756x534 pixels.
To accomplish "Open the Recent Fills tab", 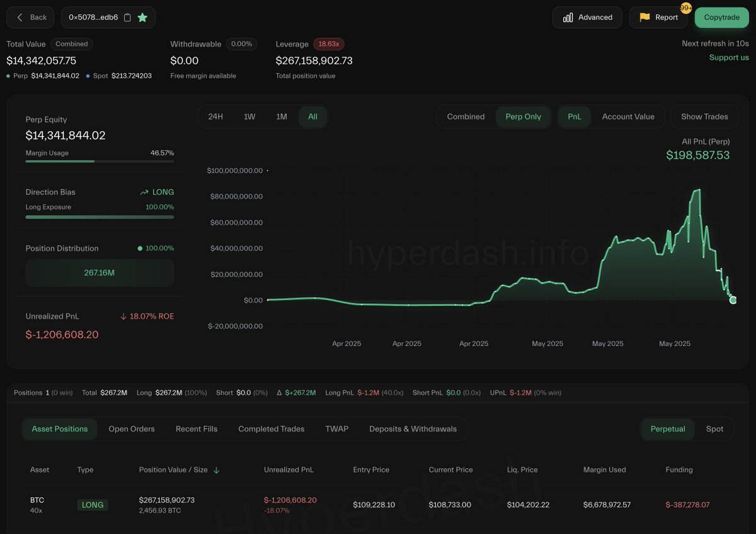I will point(197,429).
